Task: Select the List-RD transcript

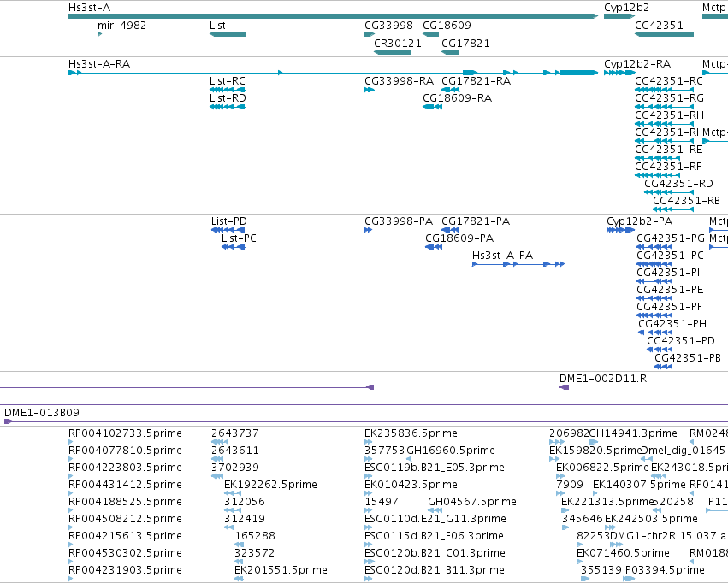Action: 228,107
